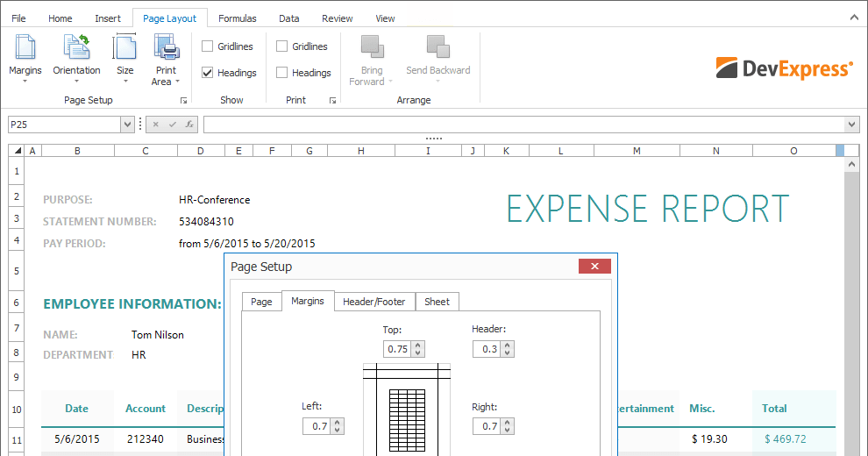Screen dimensions: 868x456
Task: Open the paper Size menu
Action: coord(125,59)
